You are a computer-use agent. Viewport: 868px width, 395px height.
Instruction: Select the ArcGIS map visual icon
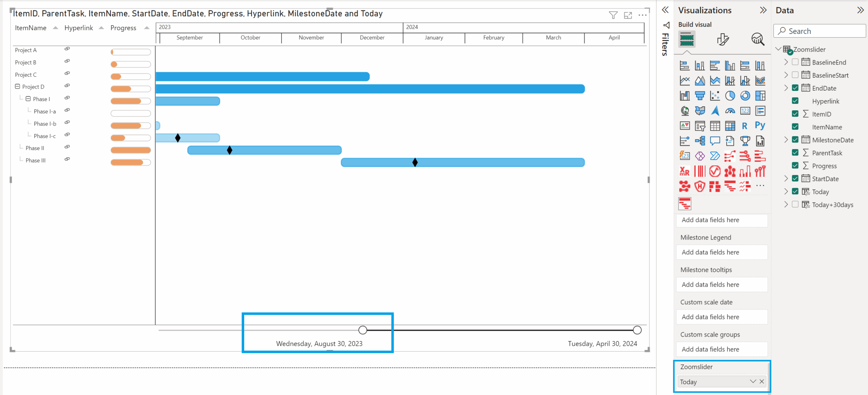[x=715, y=111]
